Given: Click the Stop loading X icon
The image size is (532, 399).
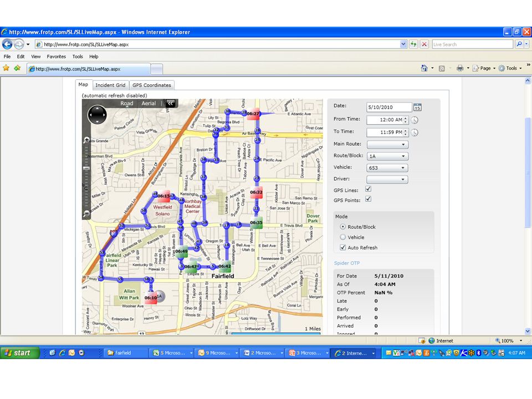Looking at the screenshot, I should tap(424, 44).
